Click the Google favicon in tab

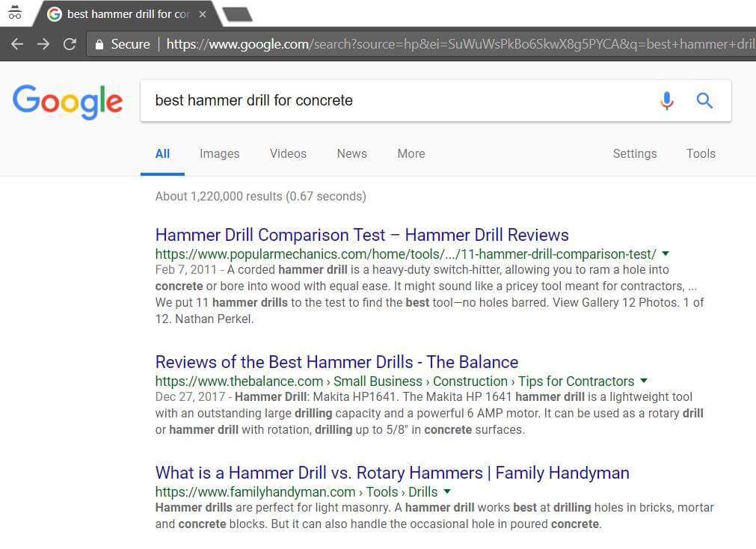55,14
